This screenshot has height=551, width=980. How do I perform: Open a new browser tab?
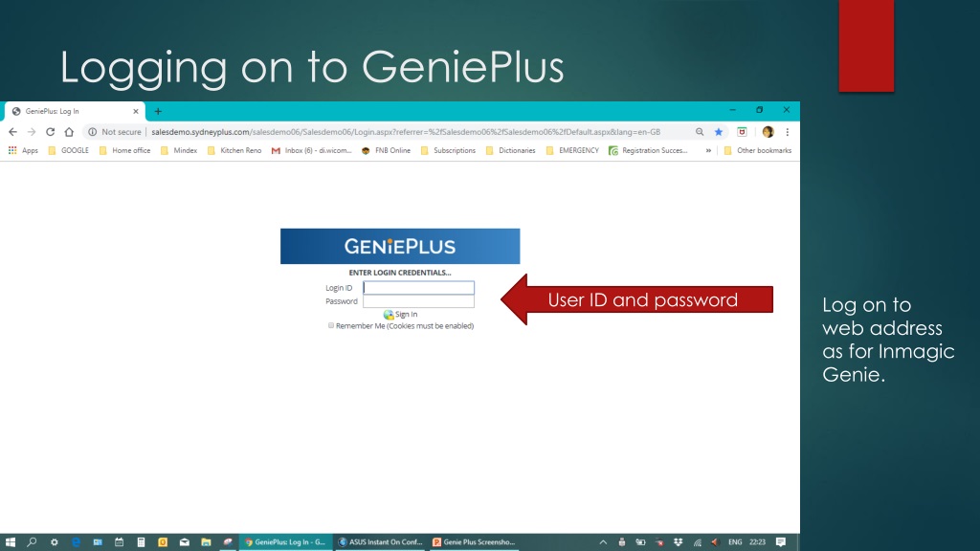coord(158,111)
